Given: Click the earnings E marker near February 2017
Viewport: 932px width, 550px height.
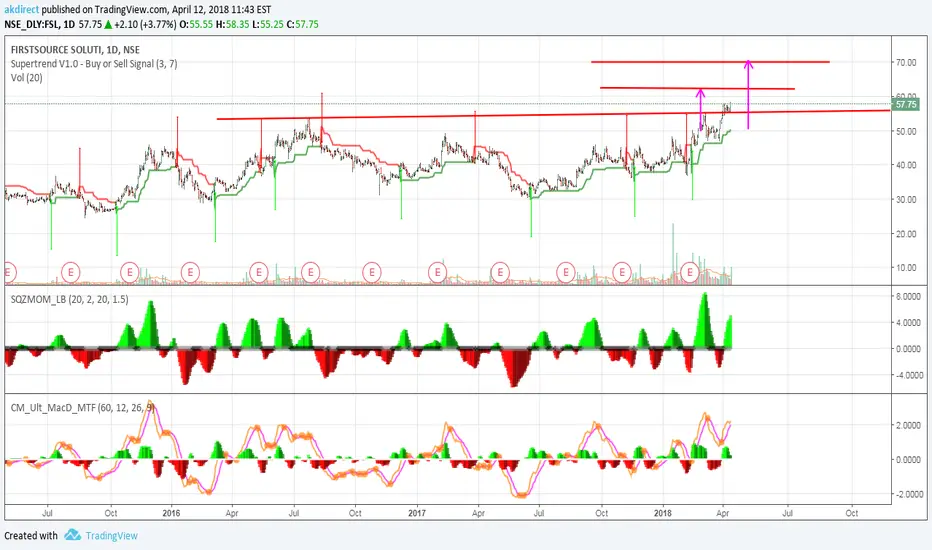Looking at the screenshot, I should point(437,272).
